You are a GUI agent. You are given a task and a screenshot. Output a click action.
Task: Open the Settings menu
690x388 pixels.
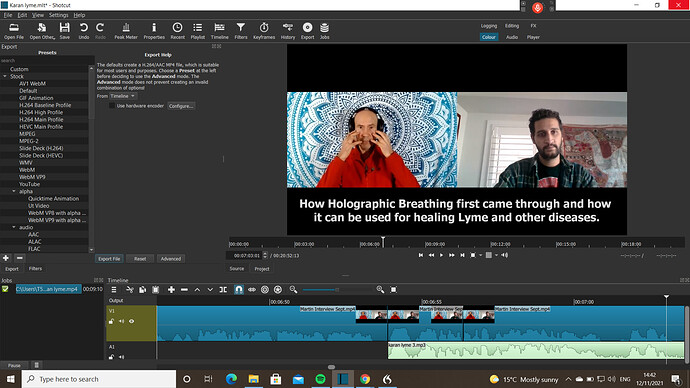[59, 15]
